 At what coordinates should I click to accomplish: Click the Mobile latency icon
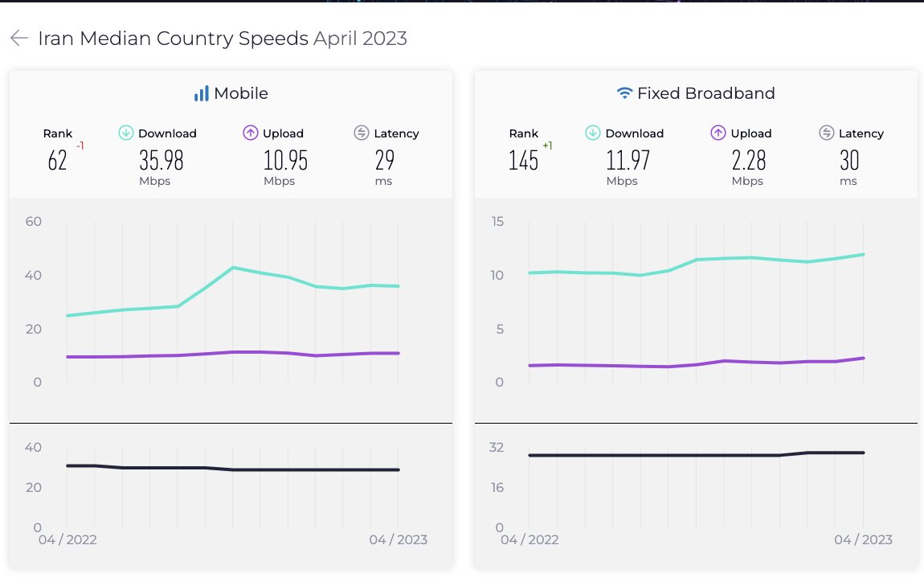coord(362,133)
